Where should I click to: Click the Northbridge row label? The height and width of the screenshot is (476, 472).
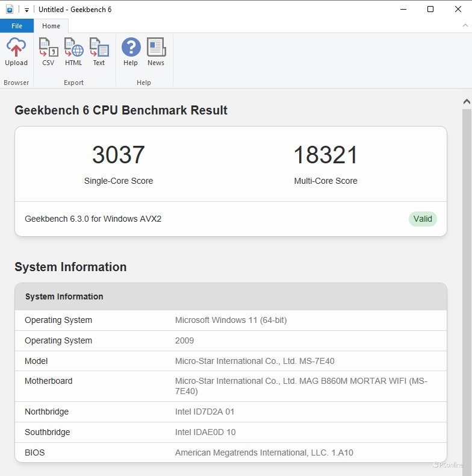coord(47,412)
